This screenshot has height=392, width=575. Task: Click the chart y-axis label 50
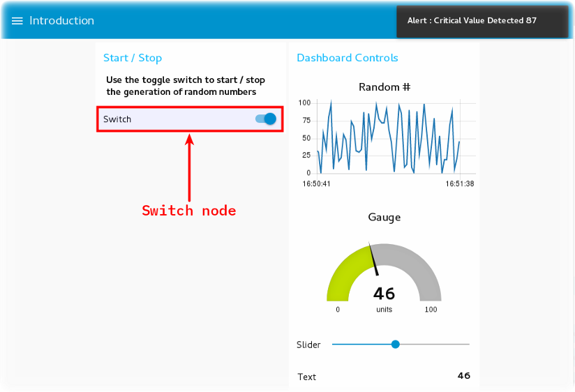point(306,138)
